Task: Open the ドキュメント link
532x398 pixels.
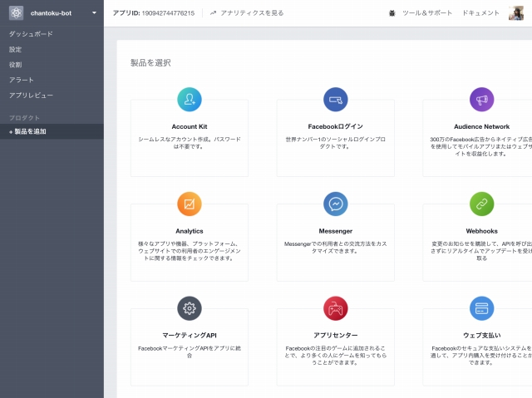Action: tap(480, 13)
